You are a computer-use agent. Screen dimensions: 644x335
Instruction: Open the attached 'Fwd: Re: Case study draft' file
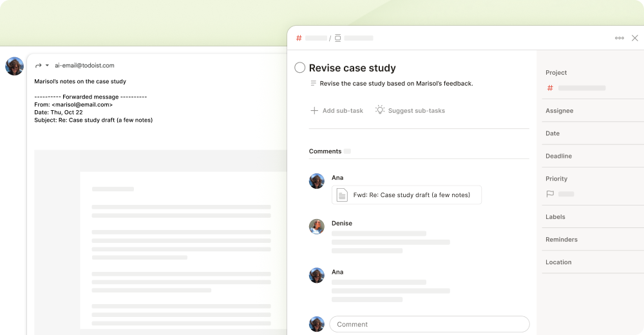pyautogui.click(x=406, y=195)
